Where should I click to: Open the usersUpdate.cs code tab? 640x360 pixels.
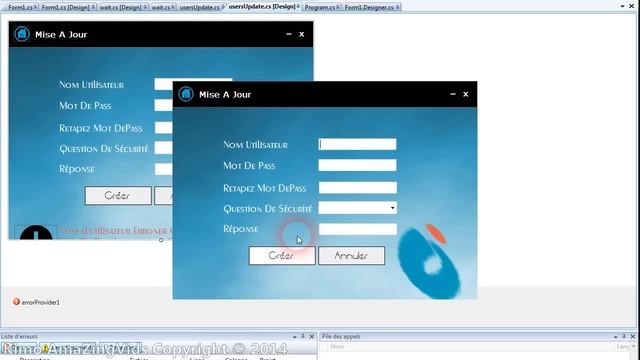point(200,7)
